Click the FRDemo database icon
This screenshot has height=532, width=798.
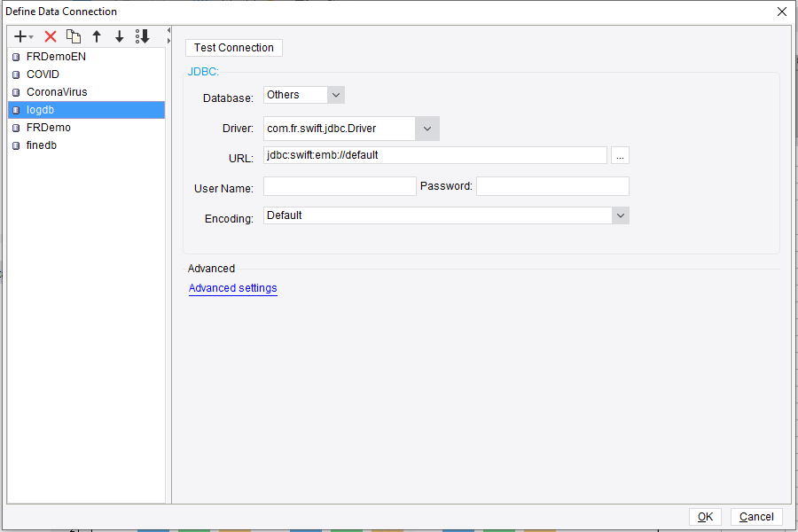(16, 128)
